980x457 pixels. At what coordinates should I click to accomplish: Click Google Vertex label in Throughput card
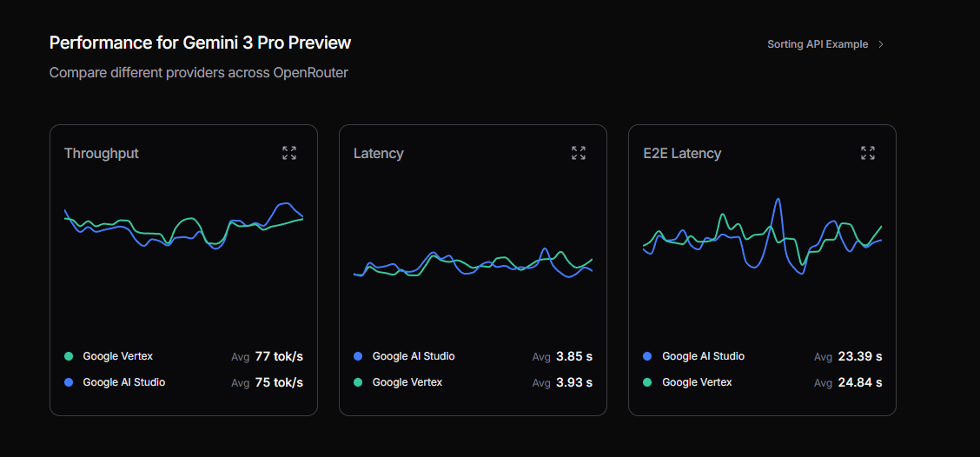tap(117, 356)
